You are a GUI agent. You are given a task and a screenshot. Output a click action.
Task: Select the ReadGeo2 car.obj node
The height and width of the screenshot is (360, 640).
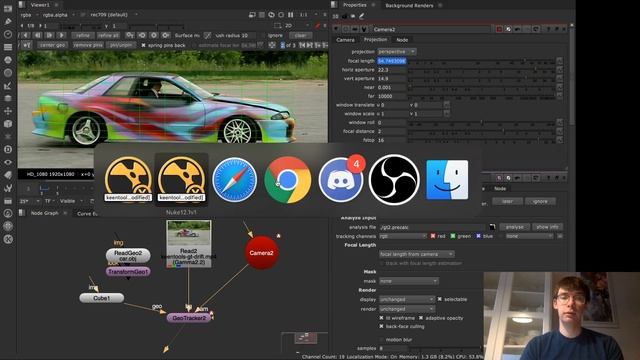click(128, 256)
